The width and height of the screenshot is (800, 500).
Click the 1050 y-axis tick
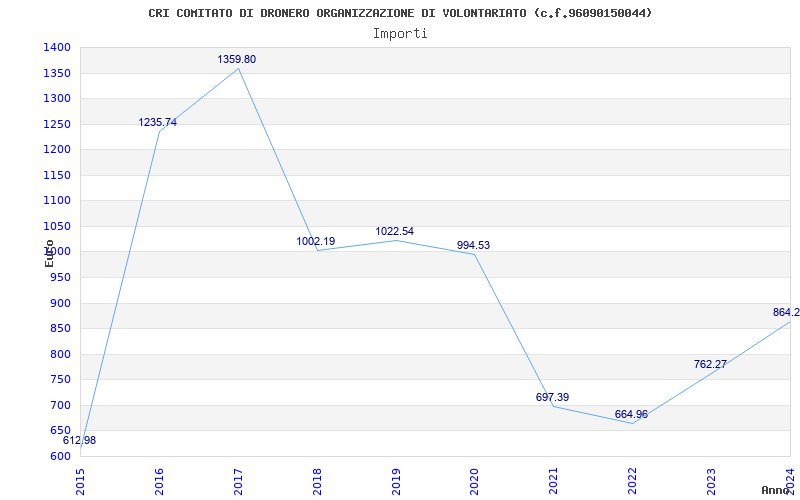pos(57,226)
